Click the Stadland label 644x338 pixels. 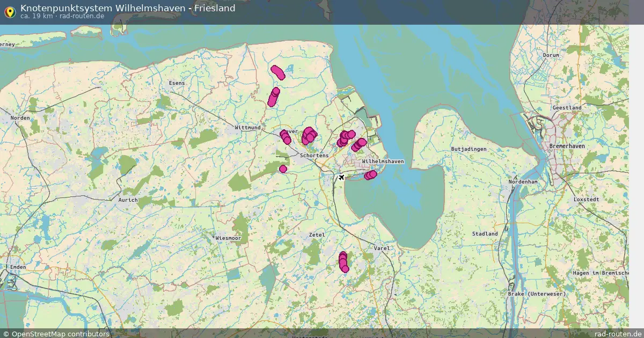(485, 233)
